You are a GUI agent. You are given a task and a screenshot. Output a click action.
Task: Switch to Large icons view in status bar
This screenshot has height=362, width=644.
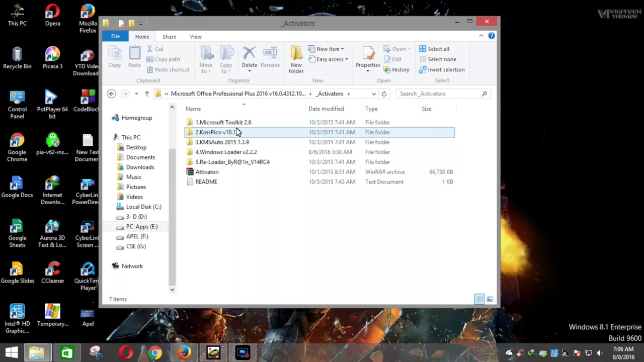(x=490, y=299)
